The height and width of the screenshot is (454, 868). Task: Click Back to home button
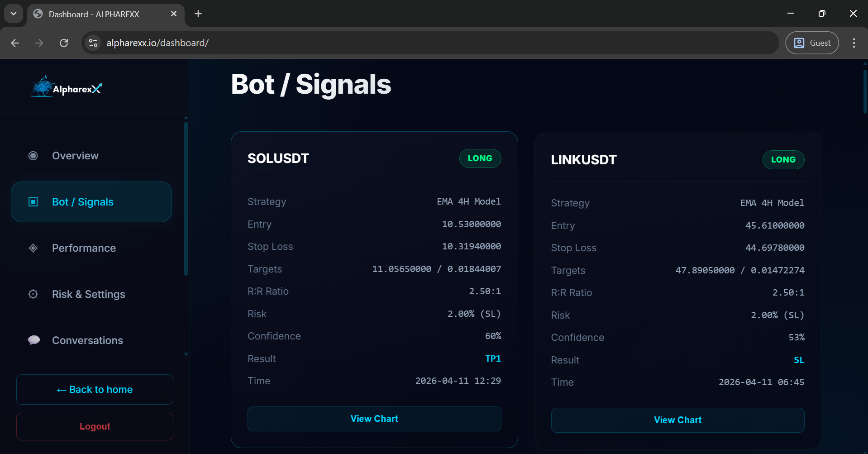click(95, 389)
